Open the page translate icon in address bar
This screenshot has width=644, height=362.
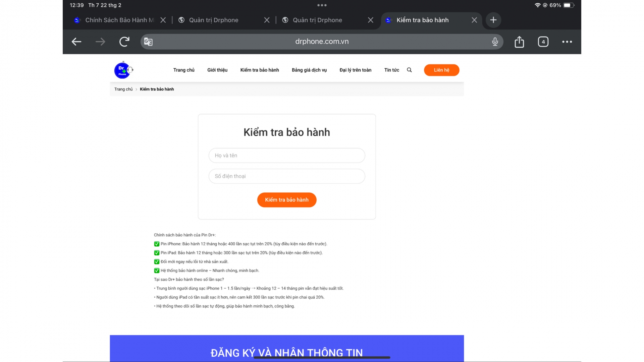148,42
